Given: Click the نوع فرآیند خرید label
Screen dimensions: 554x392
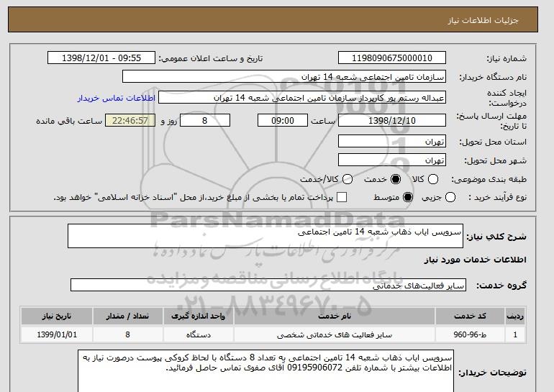Looking at the screenshot, I should (497, 197).
